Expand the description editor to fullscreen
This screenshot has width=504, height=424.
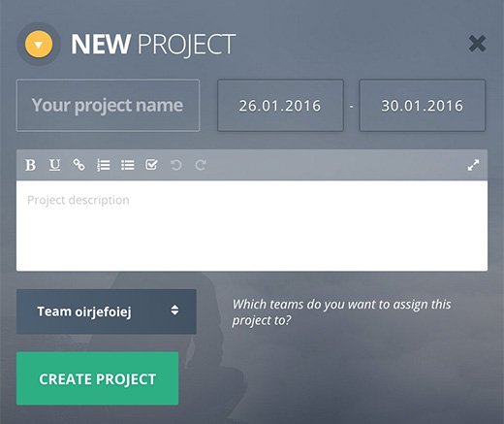(x=473, y=165)
